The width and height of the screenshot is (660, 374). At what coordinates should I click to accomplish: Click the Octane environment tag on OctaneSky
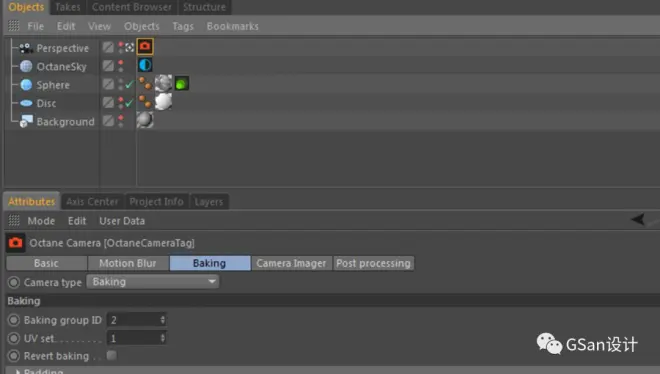click(x=145, y=65)
